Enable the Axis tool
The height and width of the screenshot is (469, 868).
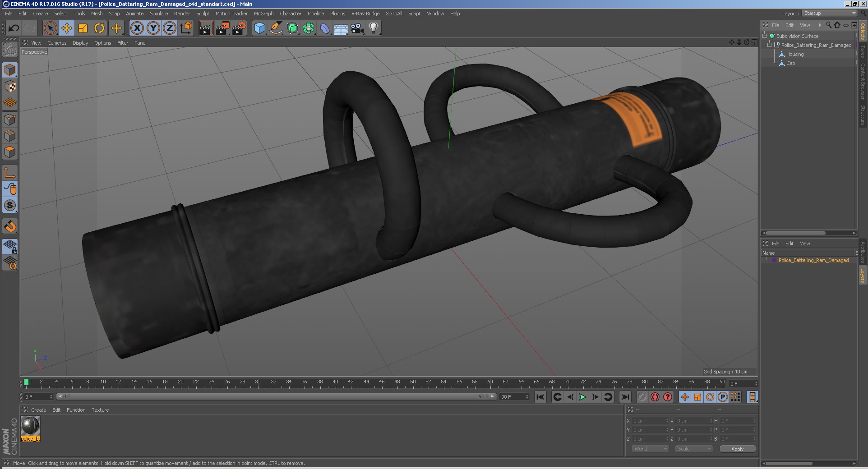coord(10,172)
